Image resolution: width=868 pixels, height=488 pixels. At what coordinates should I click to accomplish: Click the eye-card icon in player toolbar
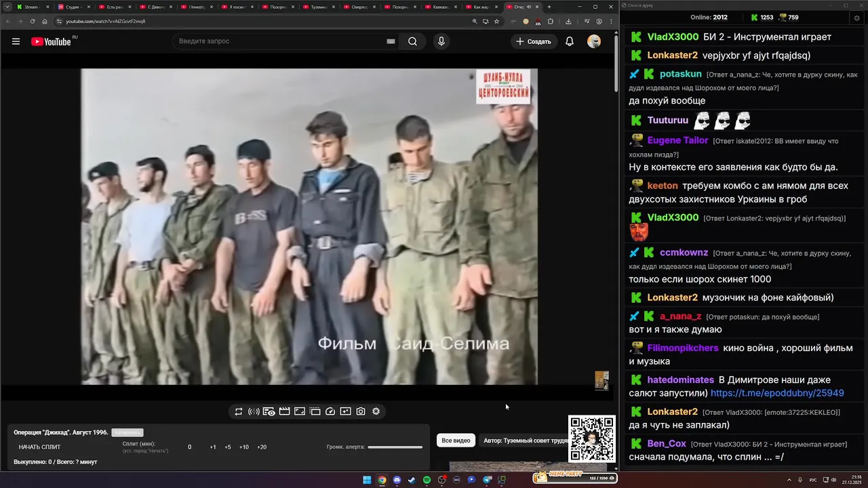269,411
